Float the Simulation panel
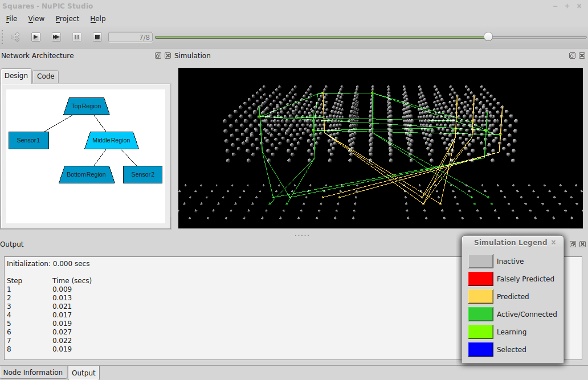588x380 pixels. (572, 56)
